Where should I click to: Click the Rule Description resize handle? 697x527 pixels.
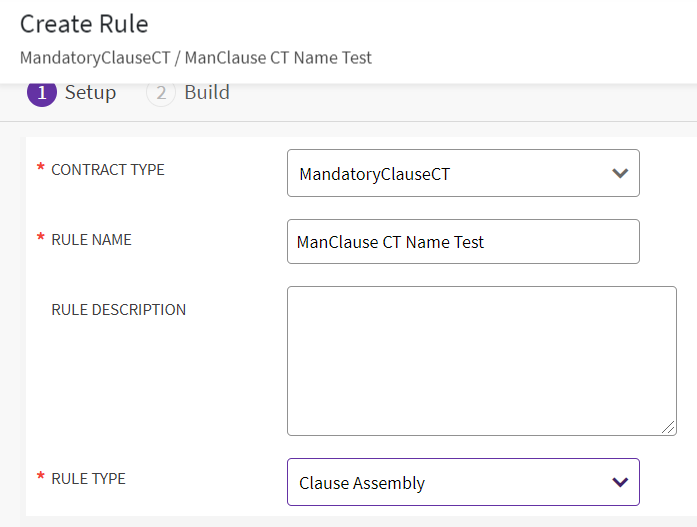click(668, 427)
